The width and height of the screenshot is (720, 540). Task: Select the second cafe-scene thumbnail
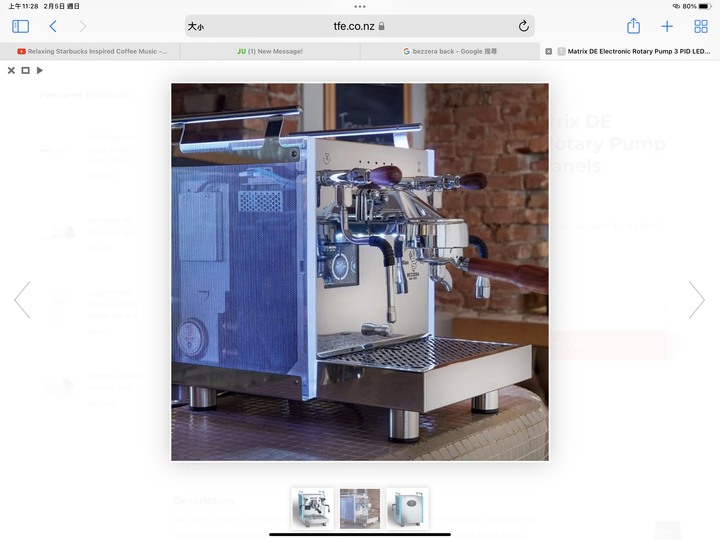(360, 508)
